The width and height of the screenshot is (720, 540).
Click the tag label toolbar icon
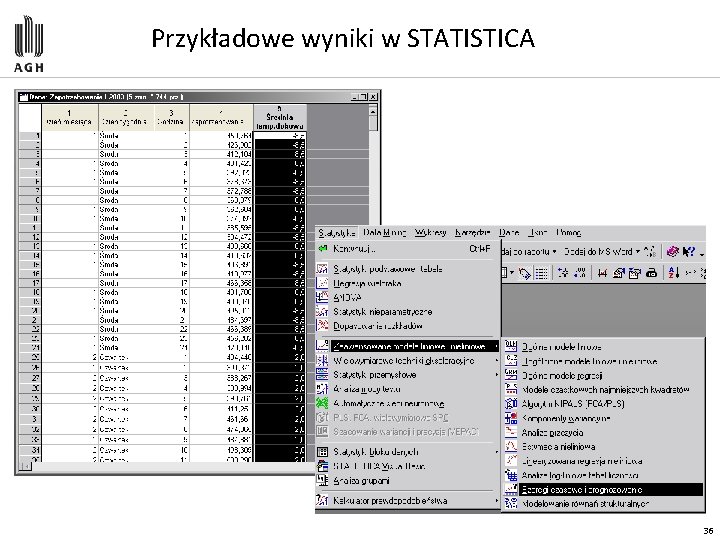point(524,273)
